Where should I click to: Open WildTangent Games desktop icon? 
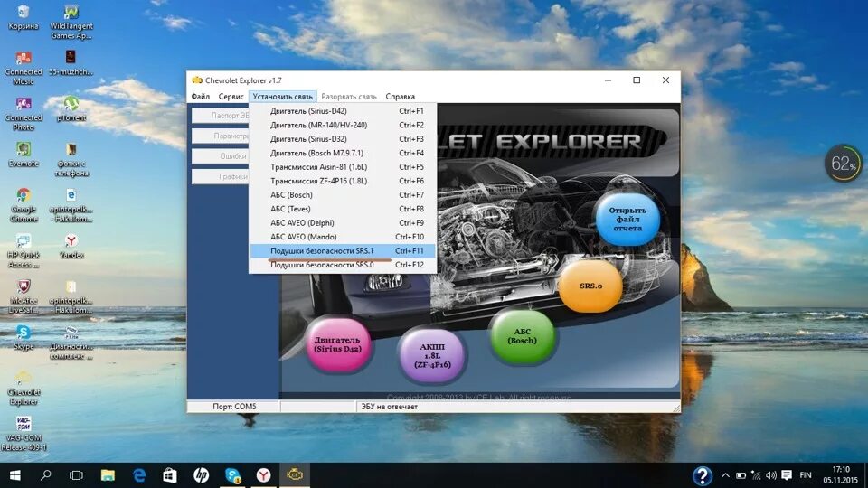pos(71,22)
